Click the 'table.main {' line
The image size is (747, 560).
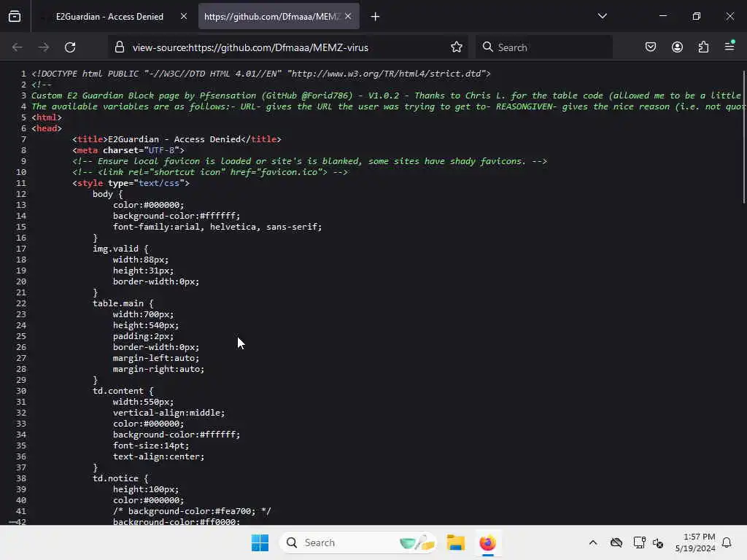pyautogui.click(x=123, y=303)
